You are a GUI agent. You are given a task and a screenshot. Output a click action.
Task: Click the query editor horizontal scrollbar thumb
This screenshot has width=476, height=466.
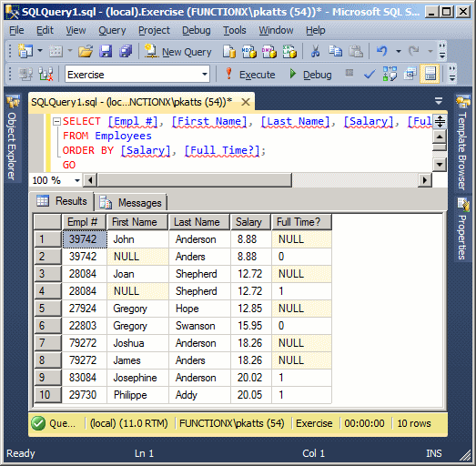click(194, 180)
